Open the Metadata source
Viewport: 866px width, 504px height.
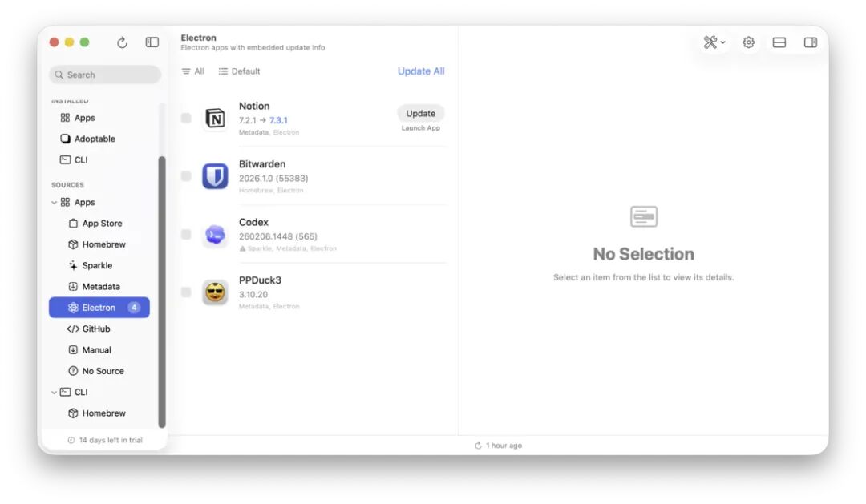click(x=99, y=287)
